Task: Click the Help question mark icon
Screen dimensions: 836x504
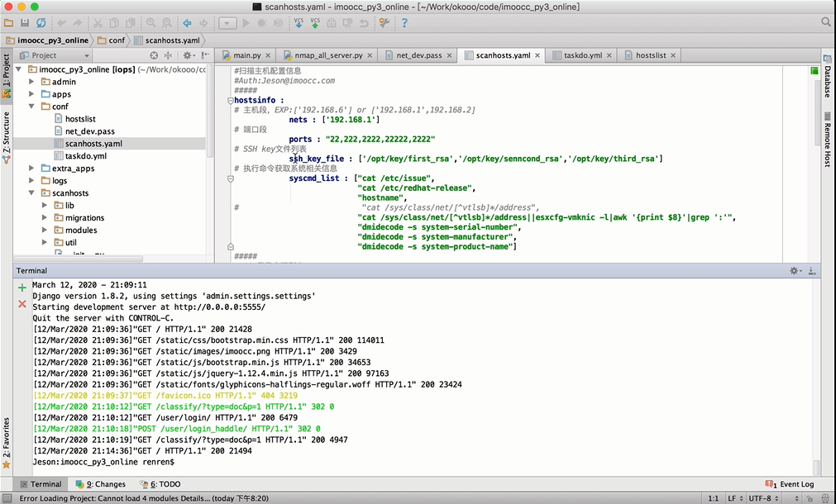Action: coord(404,23)
